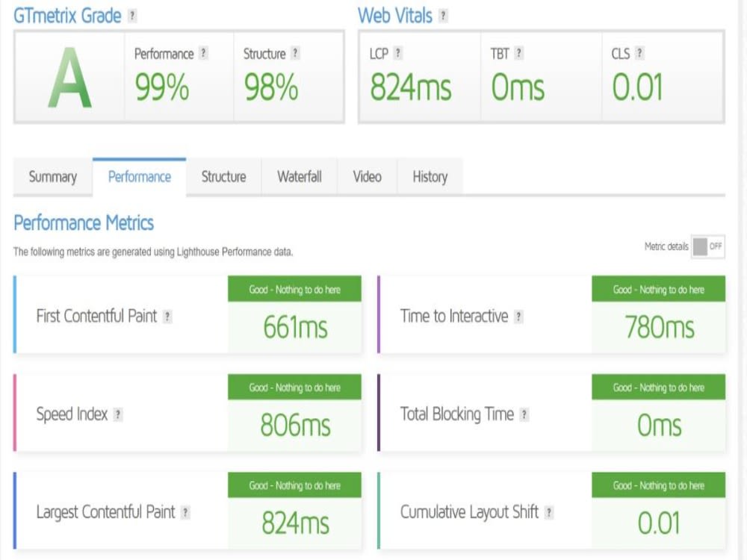Click the grade A letter
Screen dimensions: 747x560
(x=70, y=78)
